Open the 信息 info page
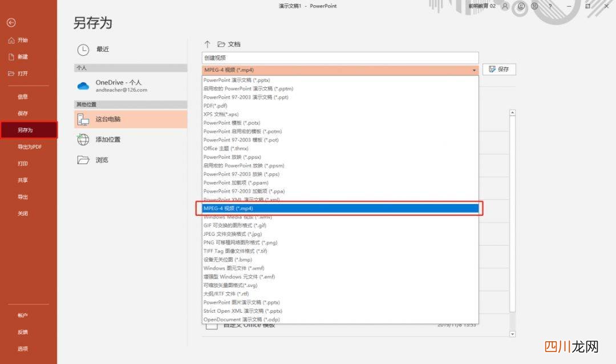Screen dimensions: 616x364 coord(23,96)
